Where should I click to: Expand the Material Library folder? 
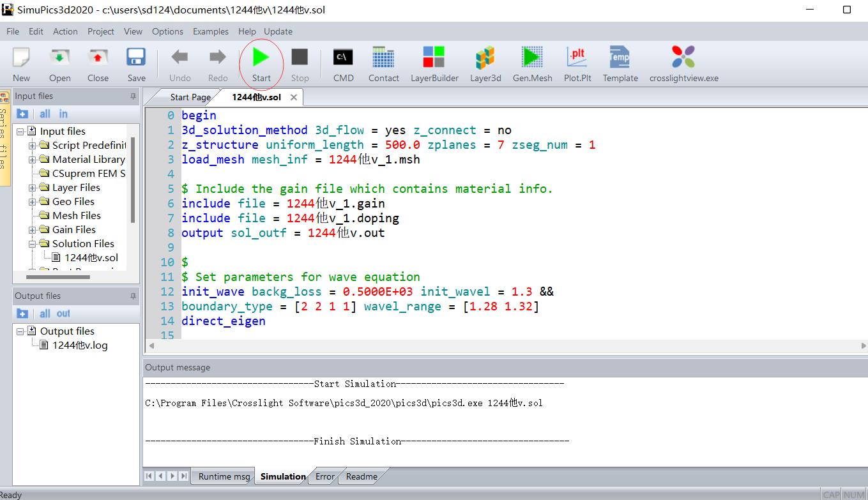[x=32, y=160]
